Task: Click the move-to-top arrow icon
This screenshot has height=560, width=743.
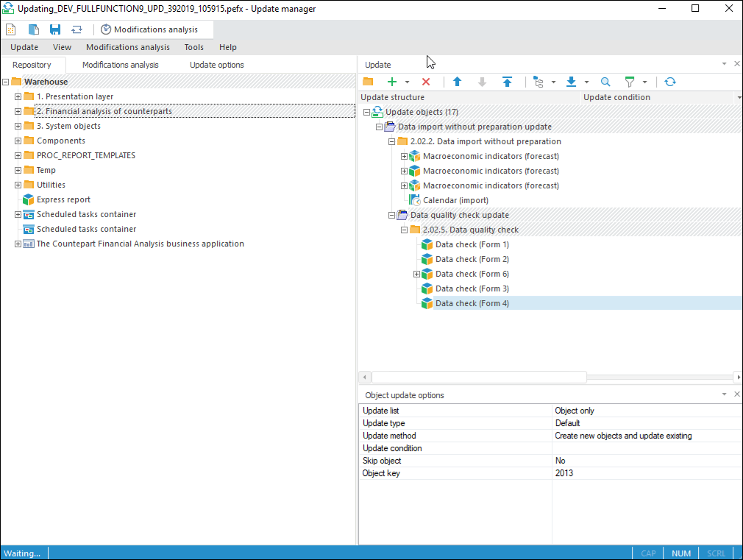Action: (507, 82)
